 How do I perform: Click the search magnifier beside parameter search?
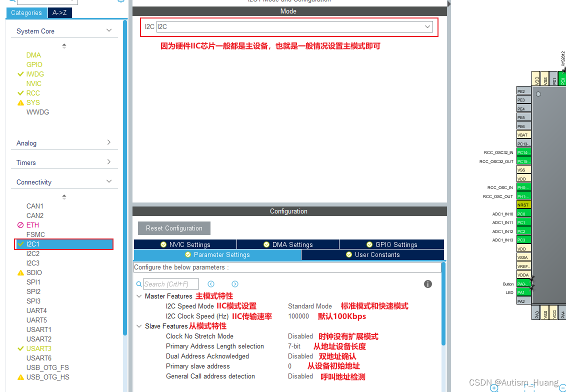pyautogui.click(x=139, y=284)
